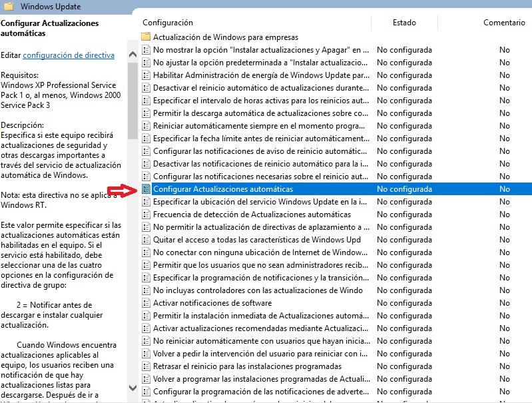The width and height of the screenshot is (532, 403).
Task: Click policy icon for 'Configurar la programación de las notificaciones de adverte'
Action: pyautogui.click(x=146, y=392)
